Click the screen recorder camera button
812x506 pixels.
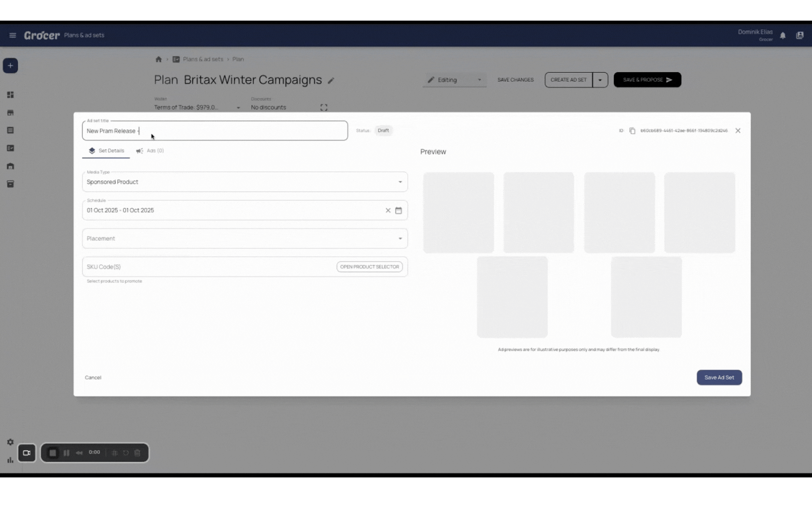tap(27, 453)
